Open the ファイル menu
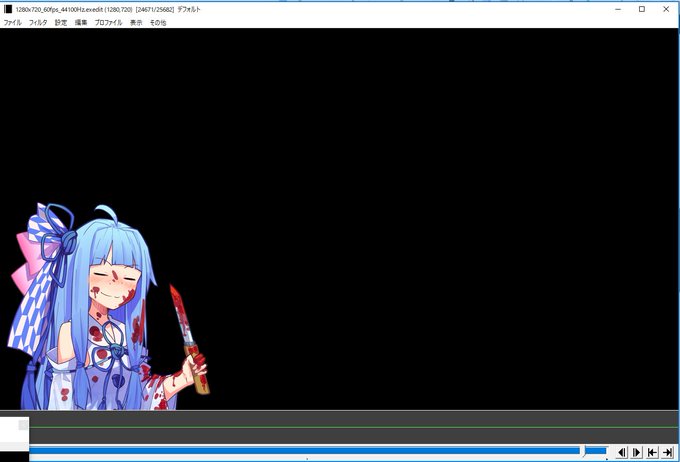 13,23
